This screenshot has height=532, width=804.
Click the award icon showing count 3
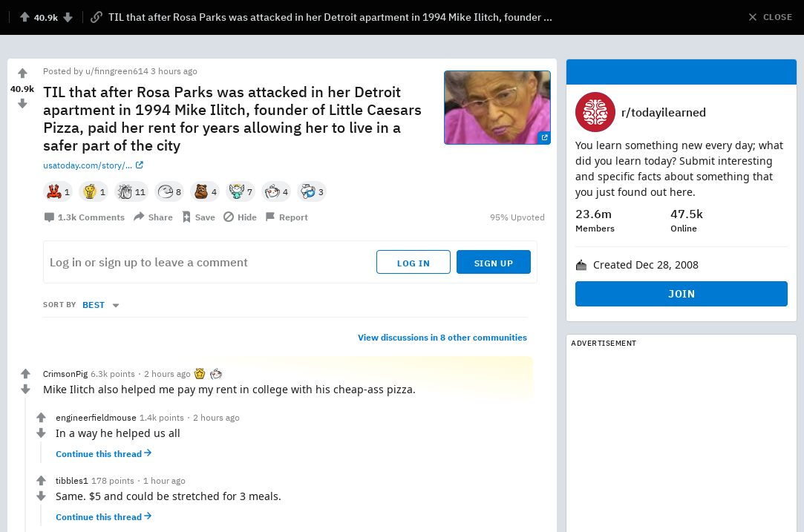point(312,191)
